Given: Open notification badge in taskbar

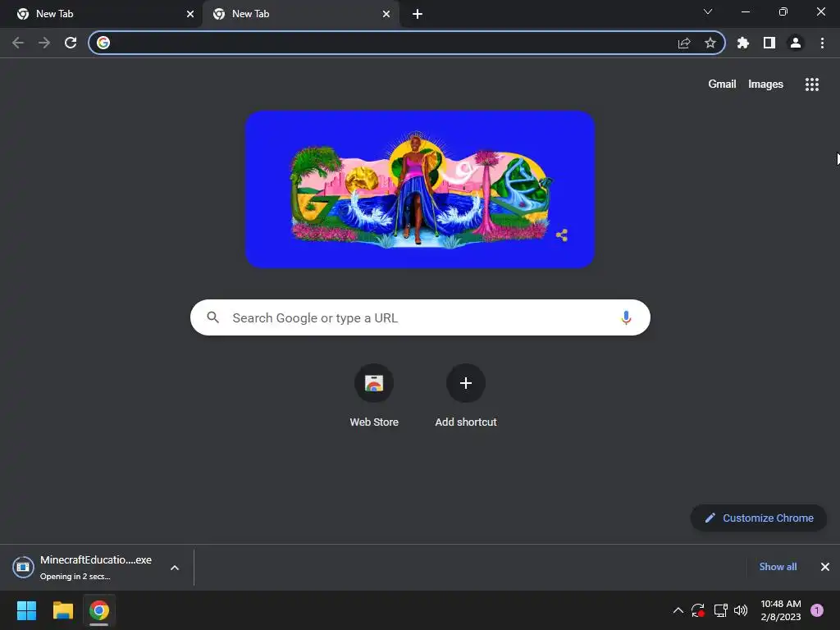Looking at the screenshot, I should click(817, 610).
